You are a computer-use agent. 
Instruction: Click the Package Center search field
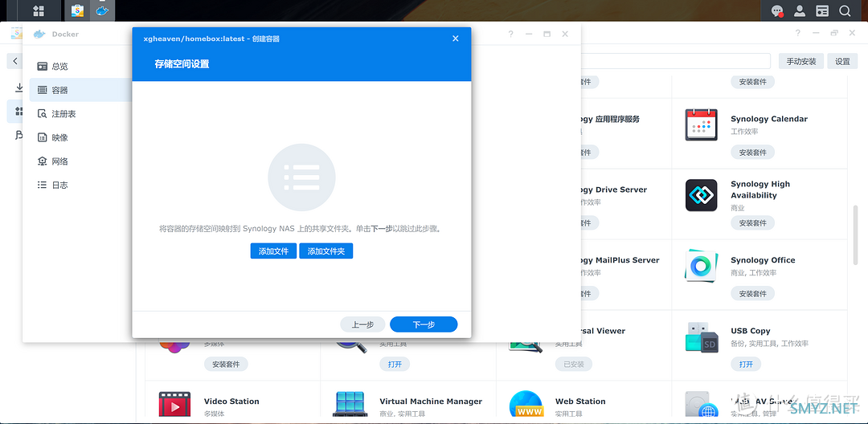click(x=675, y=61)
